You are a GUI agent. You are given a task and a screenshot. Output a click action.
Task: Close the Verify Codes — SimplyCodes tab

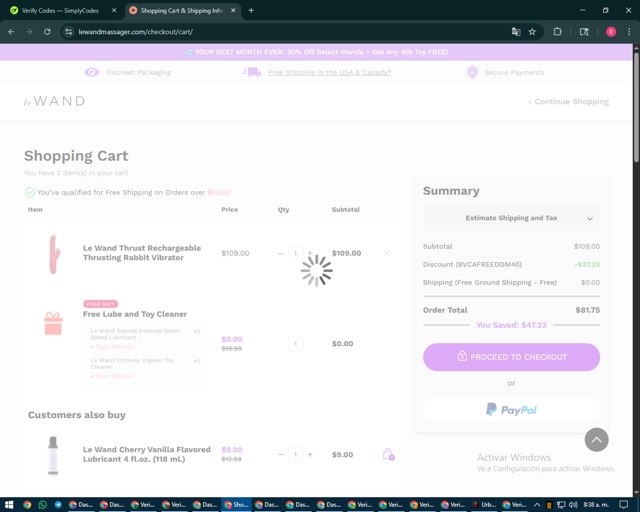point(114,11)
